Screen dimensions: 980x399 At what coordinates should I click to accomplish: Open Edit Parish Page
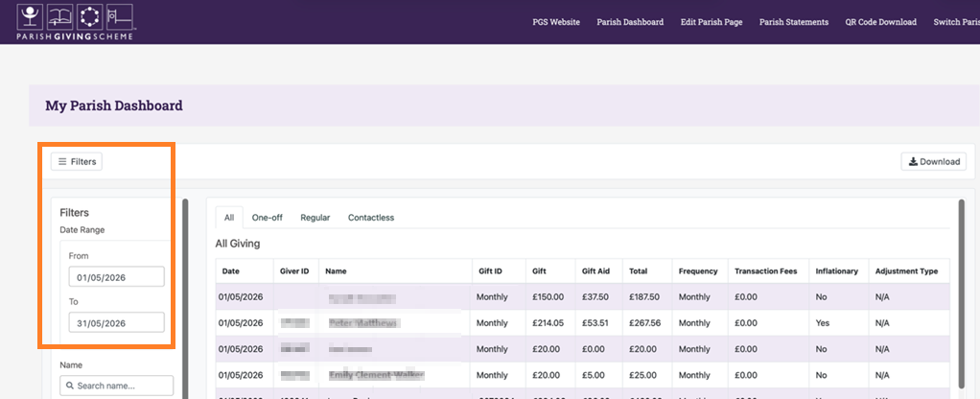tap(712, 22)
